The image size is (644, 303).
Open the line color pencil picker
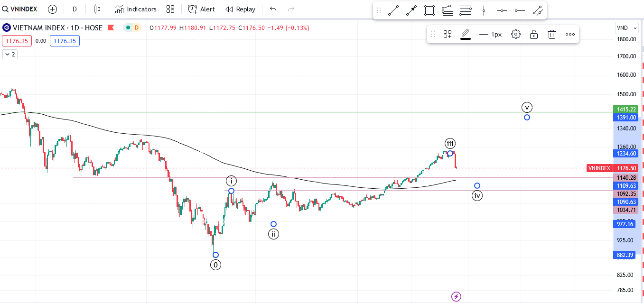pyautogui.click(x=466, y=34)
